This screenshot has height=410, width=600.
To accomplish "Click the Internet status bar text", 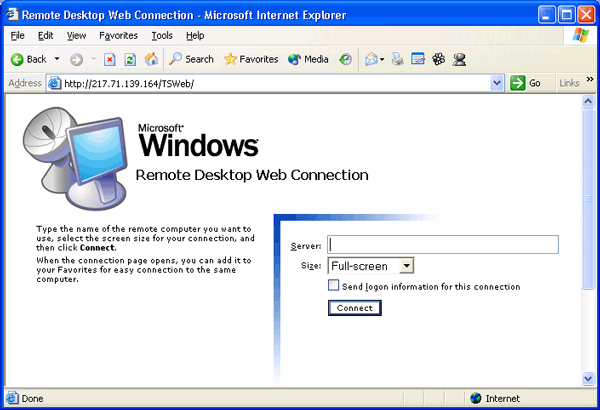I will [502, 399].
